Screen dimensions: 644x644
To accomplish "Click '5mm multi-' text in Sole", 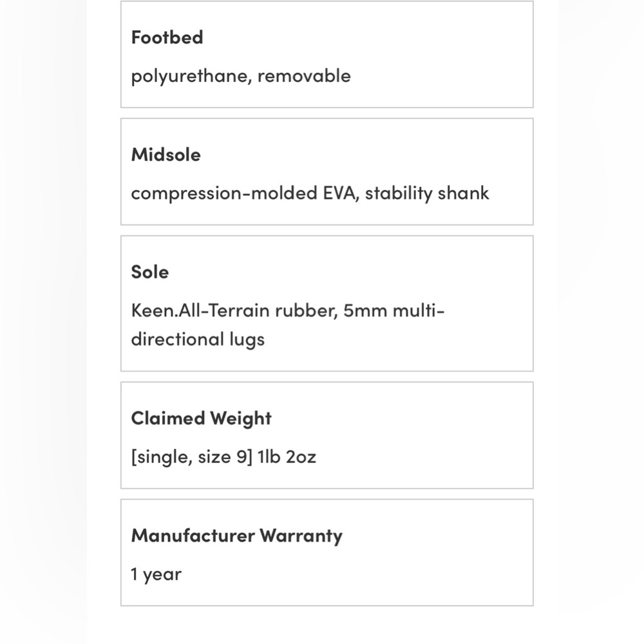I will coord(394,310).
